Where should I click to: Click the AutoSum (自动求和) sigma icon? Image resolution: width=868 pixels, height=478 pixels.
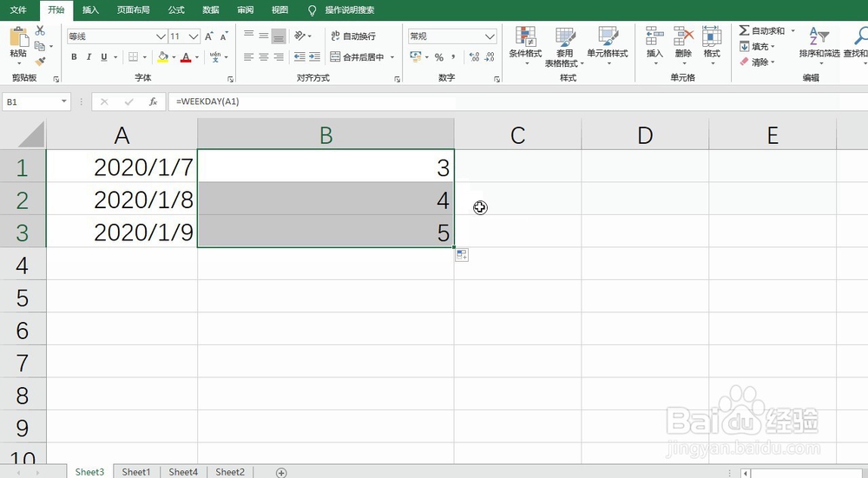click(x=745, y=31)
